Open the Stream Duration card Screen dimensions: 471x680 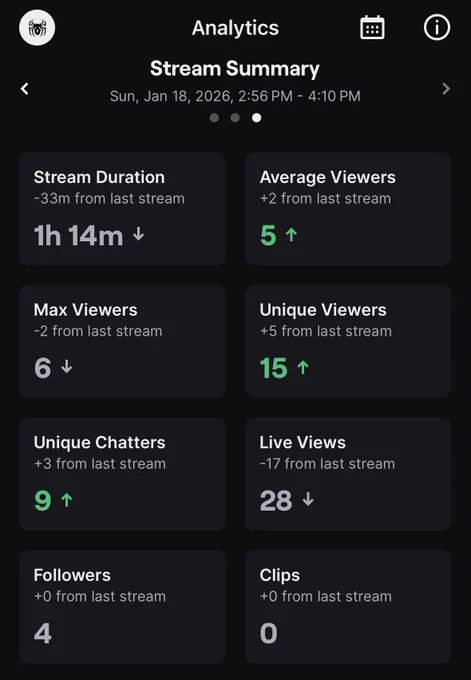(x=122, y=209)
